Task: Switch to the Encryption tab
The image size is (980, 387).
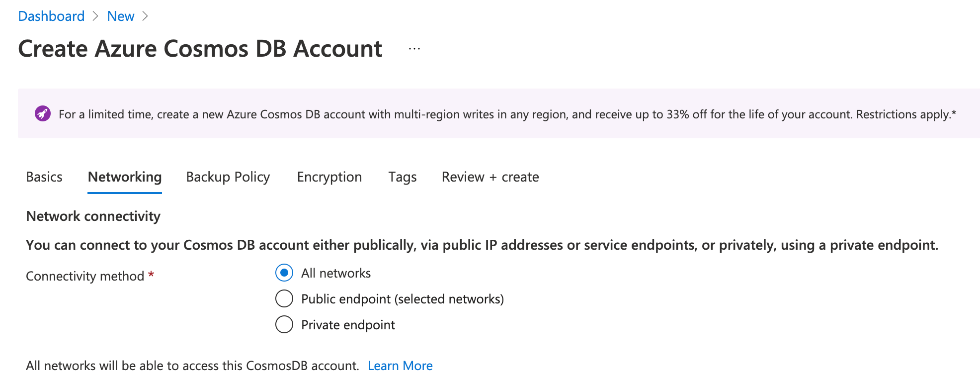Action: [x=329, y=177]
